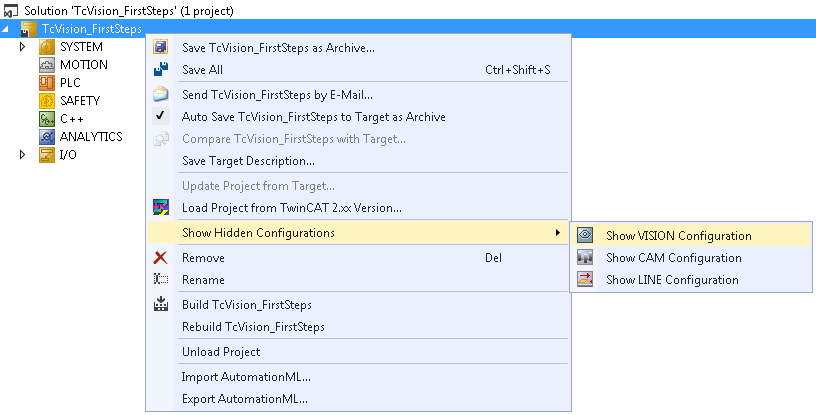Choose Save Target Description
816x415 pixels.
click(358, 161)
